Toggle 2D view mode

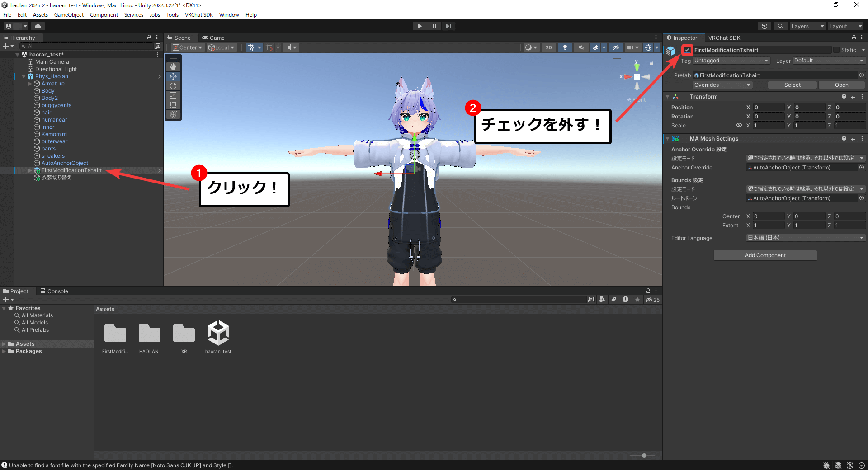coord(548,47)
